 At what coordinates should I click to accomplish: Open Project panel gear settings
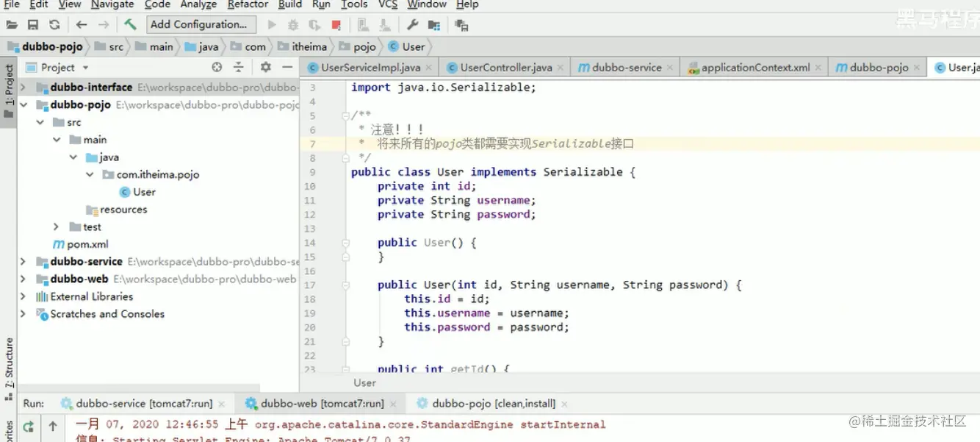pyautogui.click(x=266, y=67)
